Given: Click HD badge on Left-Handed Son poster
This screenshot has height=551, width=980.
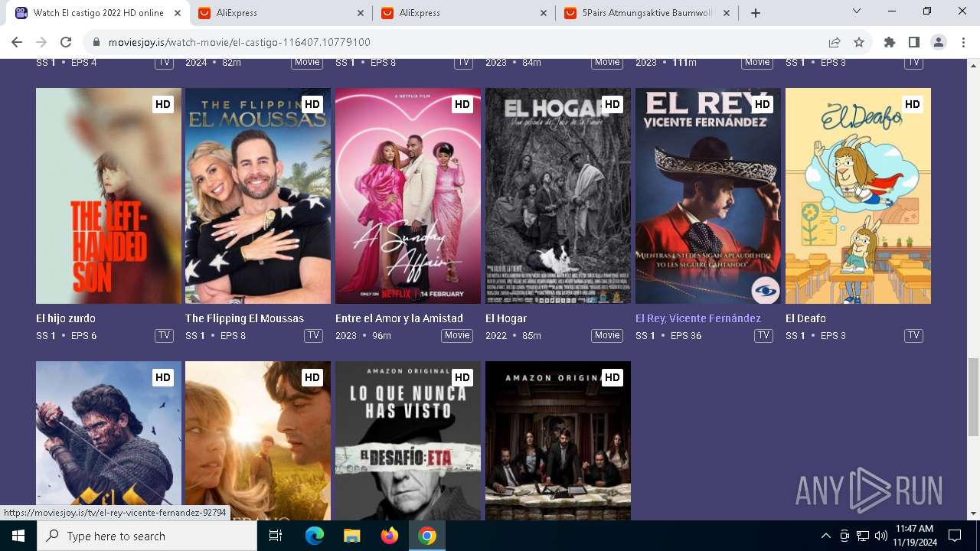Looking at the screenshot, I should tap(162, 104).
